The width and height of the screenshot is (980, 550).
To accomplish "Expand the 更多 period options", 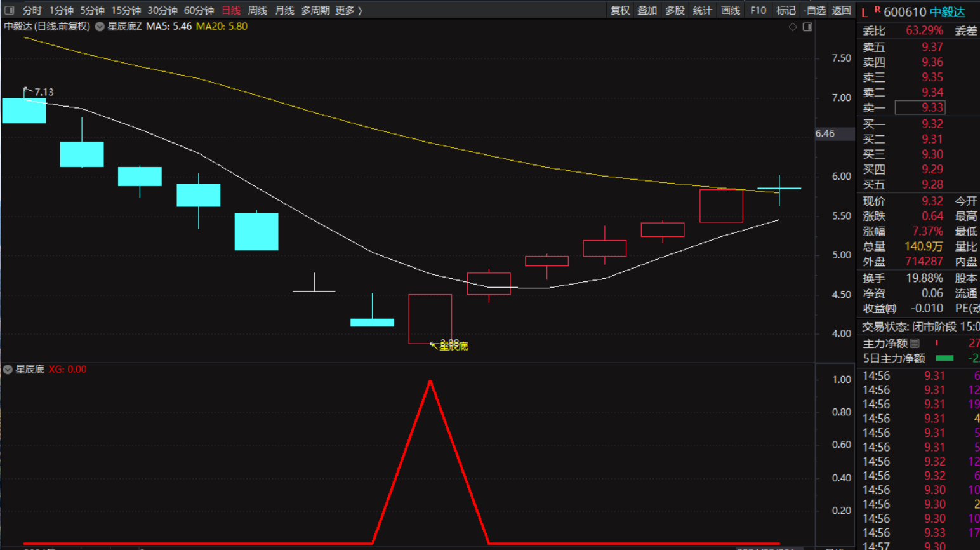I will [x=348, y=10].
